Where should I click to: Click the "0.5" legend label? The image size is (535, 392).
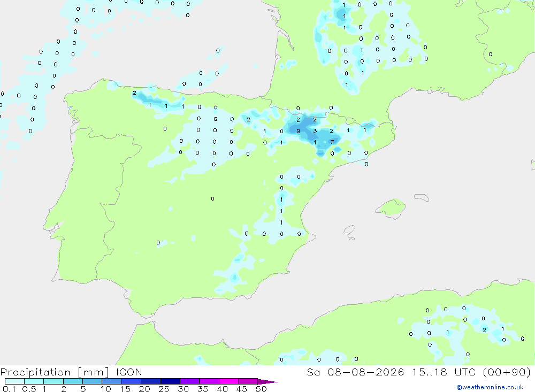[29, 389]
